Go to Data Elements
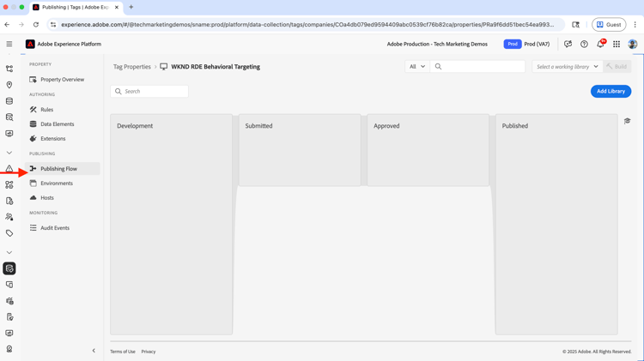Image resolution: width=644 pixels, height=361 pixels. click(63, 123)
